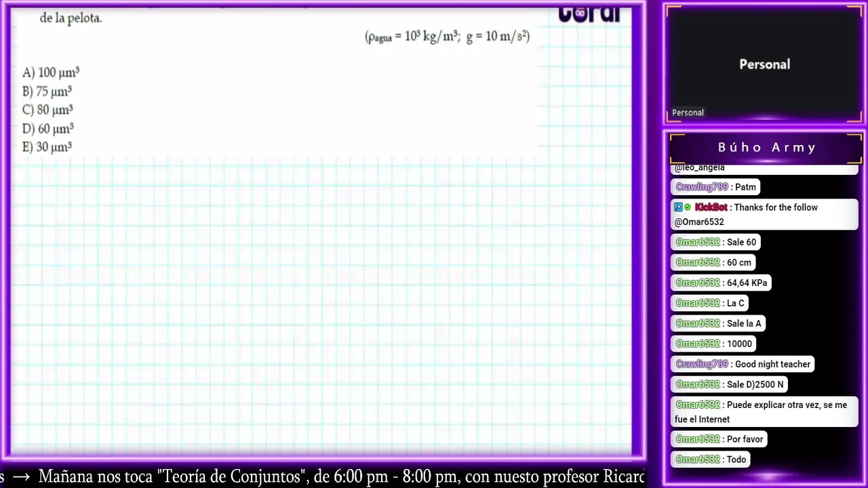Click the chat message "60 cm"
This screenshot has height=488, width=868.
coord(739,262)
